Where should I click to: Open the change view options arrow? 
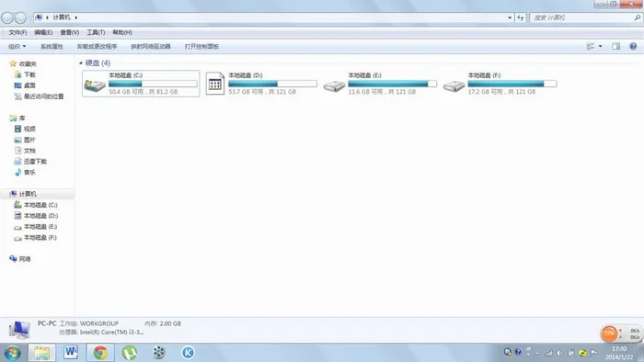[x=601, y=46]
